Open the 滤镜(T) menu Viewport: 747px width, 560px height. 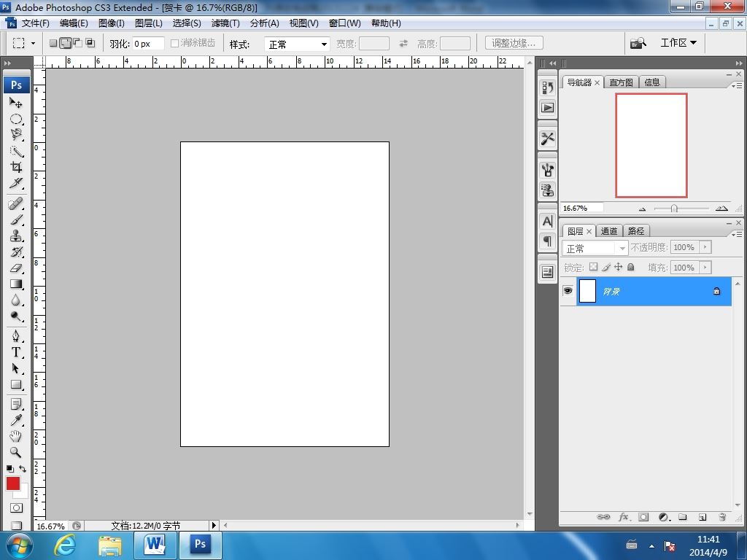point(225,23)
